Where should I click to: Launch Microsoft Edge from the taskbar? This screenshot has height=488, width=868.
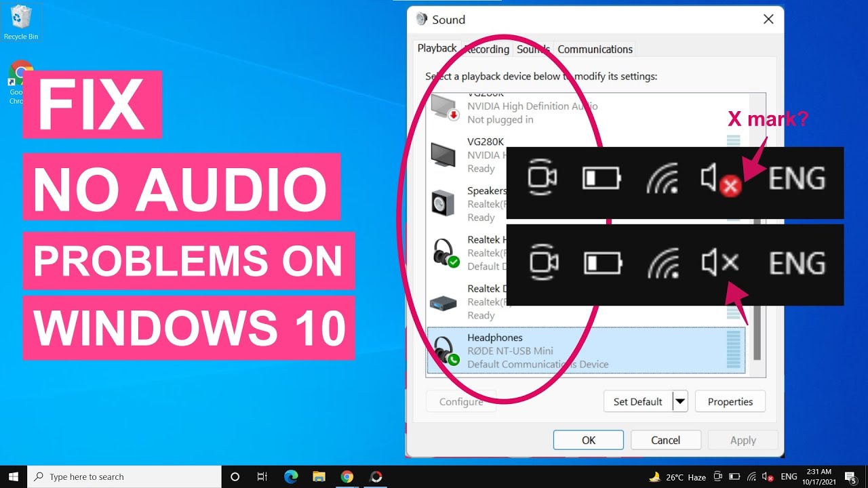pyautogui.click(x=291, y=476)
